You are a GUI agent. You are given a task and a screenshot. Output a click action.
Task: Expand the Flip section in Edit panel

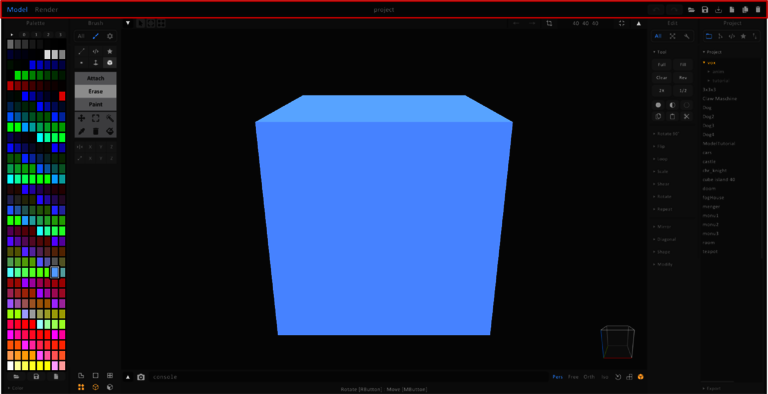point(659,147)
